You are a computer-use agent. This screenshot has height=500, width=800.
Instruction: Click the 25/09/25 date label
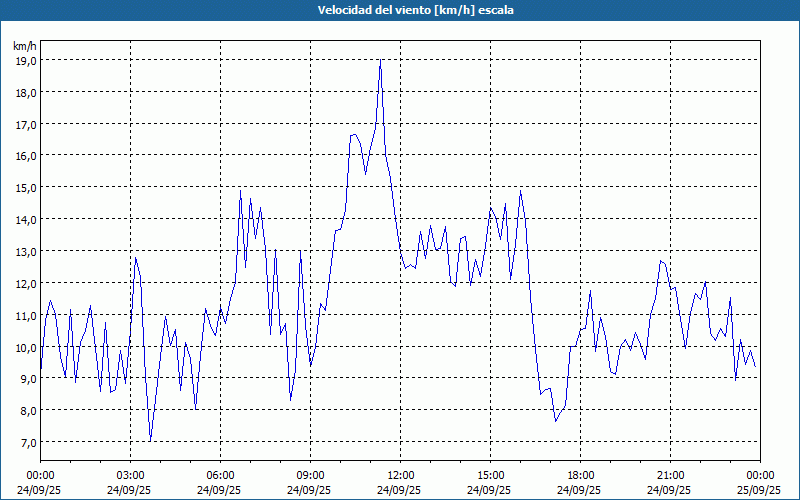pyautogui.click(x=759, y=490)
